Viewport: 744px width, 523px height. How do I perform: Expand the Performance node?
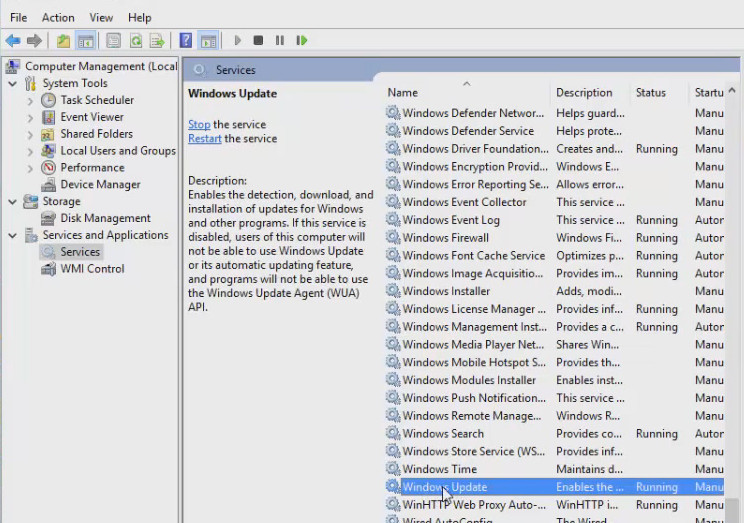[30, 168]
